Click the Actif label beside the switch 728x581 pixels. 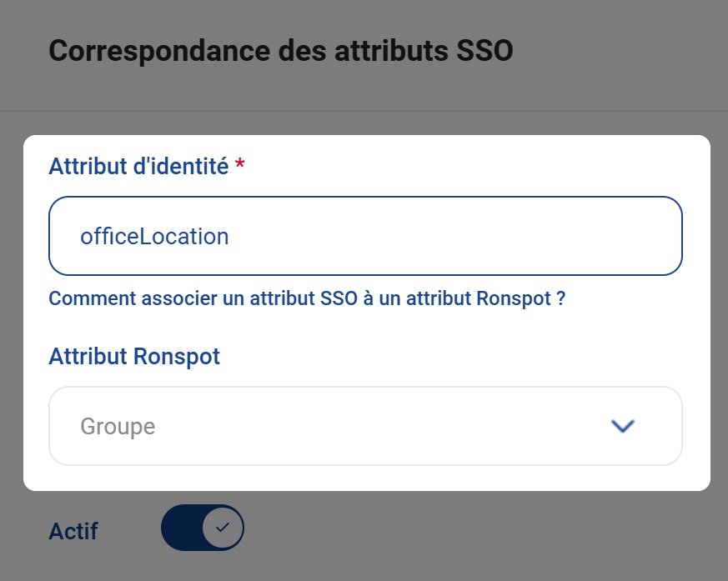coord(73,530)
